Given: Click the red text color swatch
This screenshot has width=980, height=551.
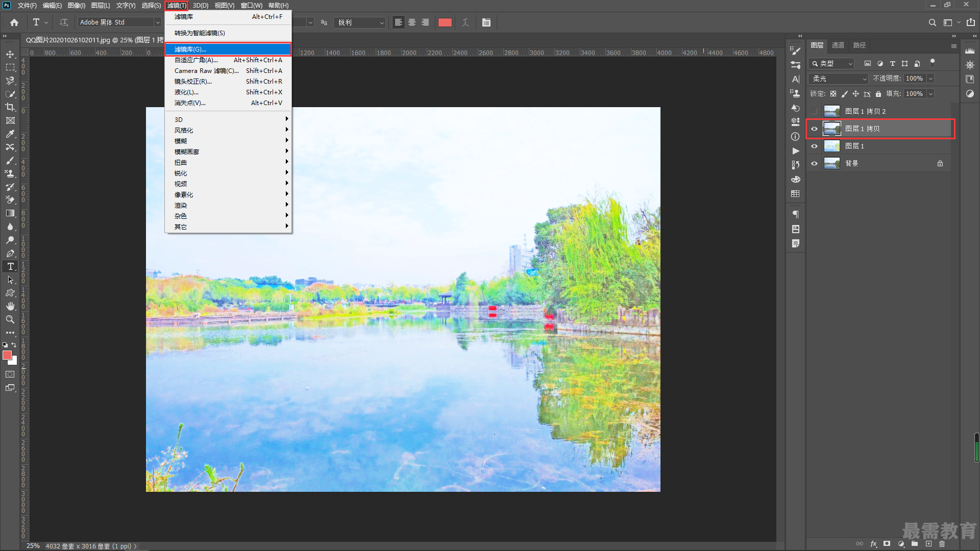Looking at the screenshot, I should tap(445, 22).
